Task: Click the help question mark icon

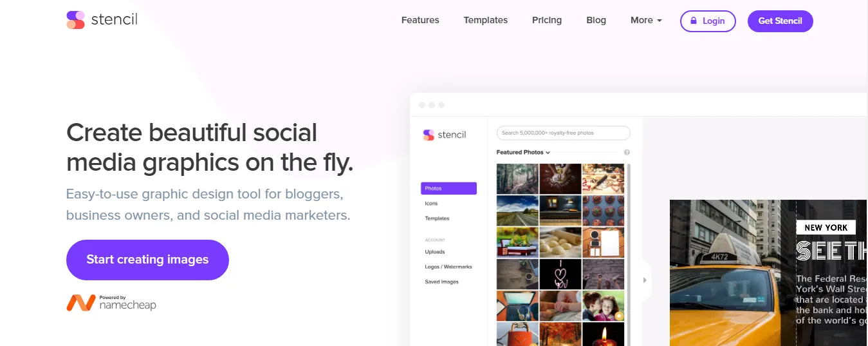Action: pyautogui.click(x=627, y=153)
